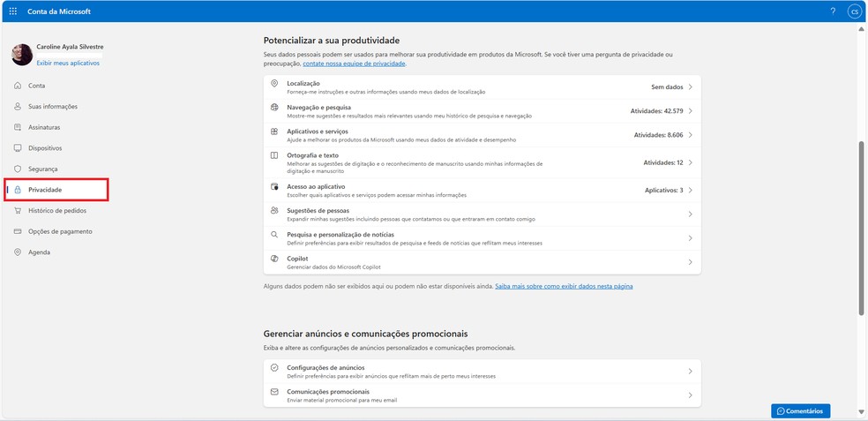This screenshot has height=421, width=868.
Task: Click the page vertical scrollbar thumb
Action: (x=861, y=227)
